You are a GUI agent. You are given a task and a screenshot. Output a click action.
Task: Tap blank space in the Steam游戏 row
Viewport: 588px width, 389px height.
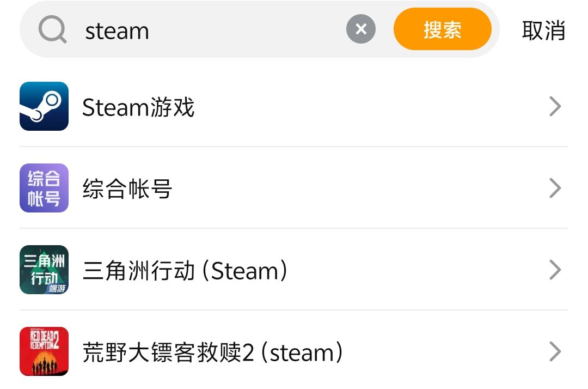[x=370, y=107]
